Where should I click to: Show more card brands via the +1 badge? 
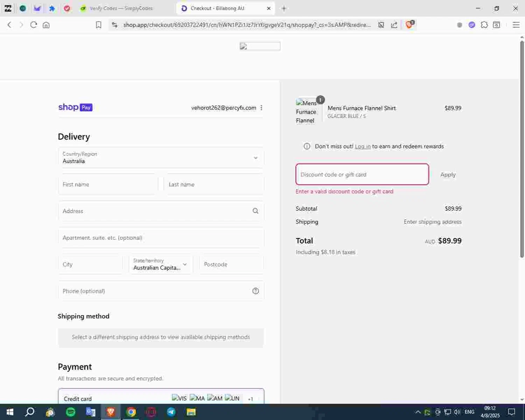pos(250,399)
